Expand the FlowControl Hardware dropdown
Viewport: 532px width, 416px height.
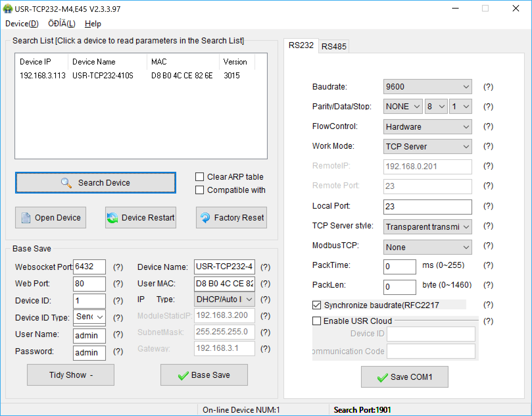point(427,127)
